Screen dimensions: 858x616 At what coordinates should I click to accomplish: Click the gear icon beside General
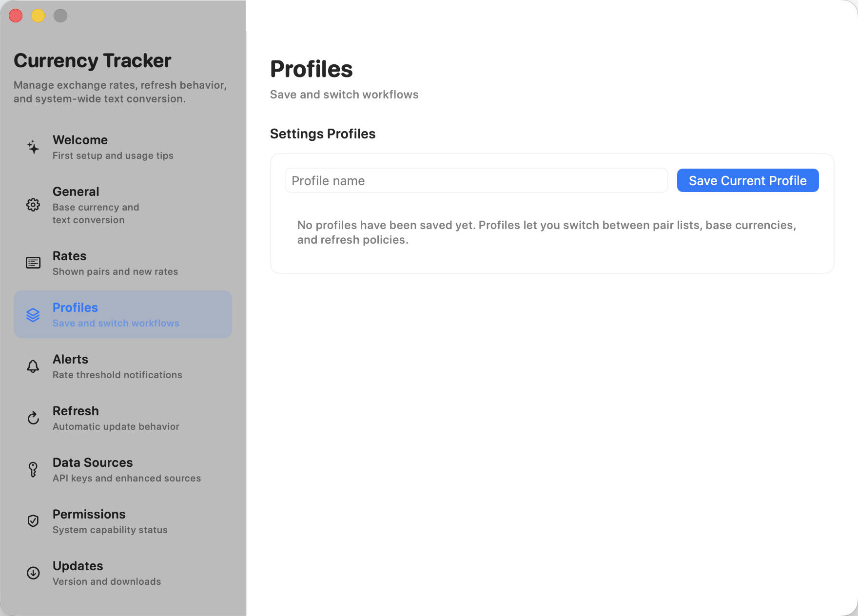33,205
